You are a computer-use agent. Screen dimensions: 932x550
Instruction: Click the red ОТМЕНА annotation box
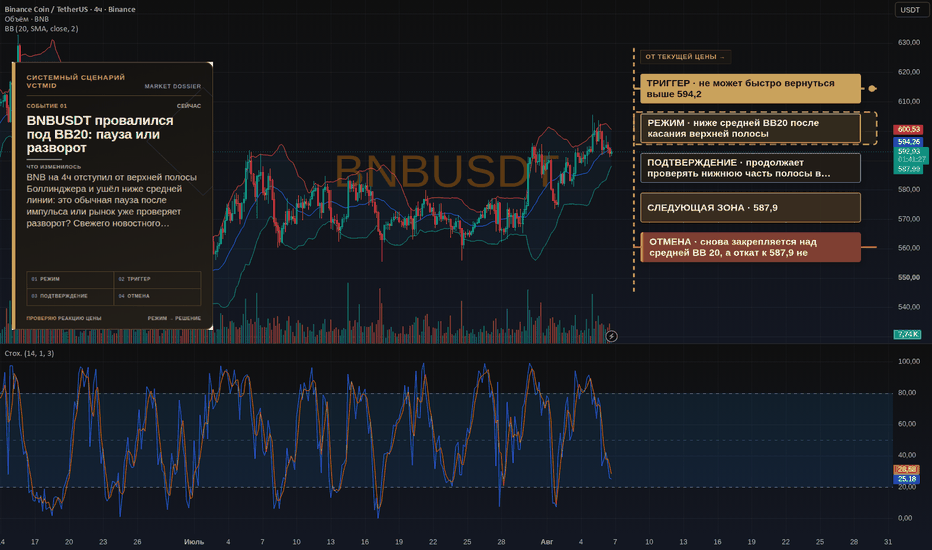(750, 247)
